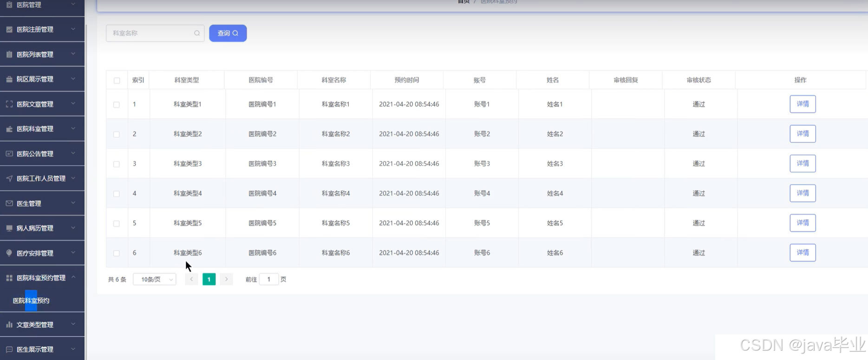Expand 院区展示管理 chevron
Screen dimensions: 868x360
73,79
